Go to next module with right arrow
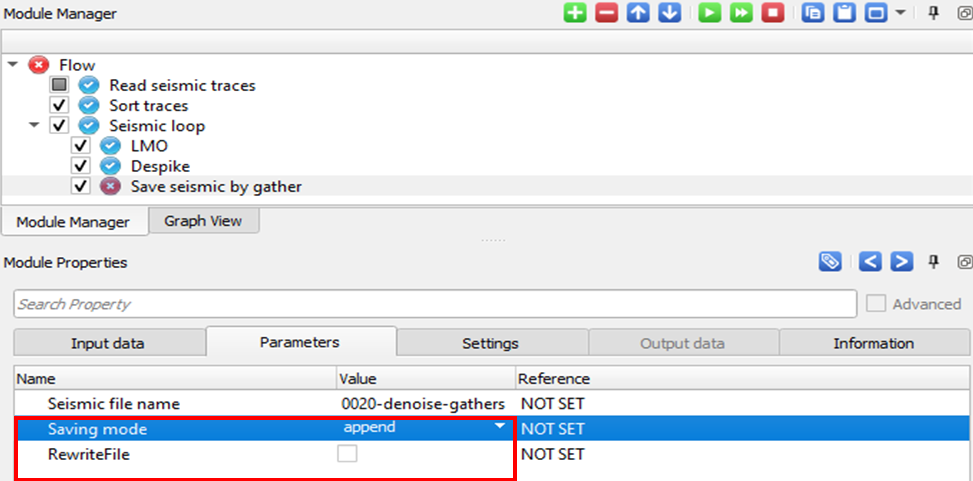 [902, 262]
